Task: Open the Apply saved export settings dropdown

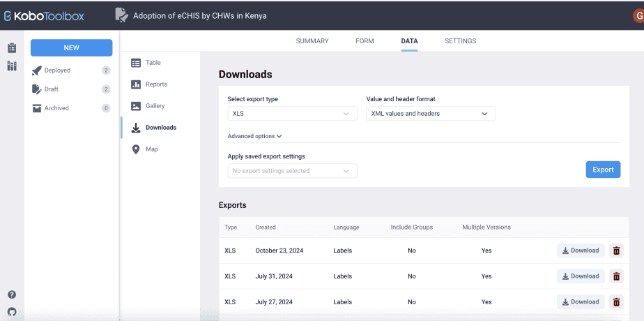Action: coord(292,171)
